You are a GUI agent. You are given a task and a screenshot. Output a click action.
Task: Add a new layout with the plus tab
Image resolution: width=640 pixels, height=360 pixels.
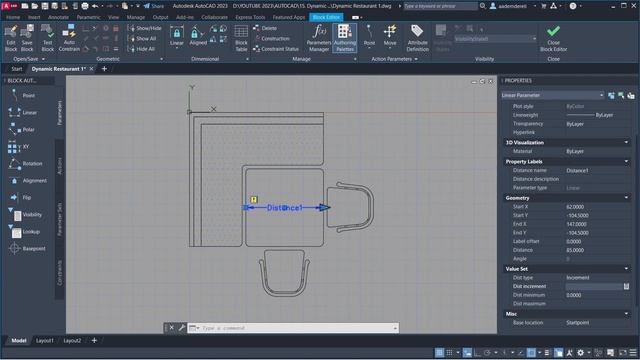94,340
